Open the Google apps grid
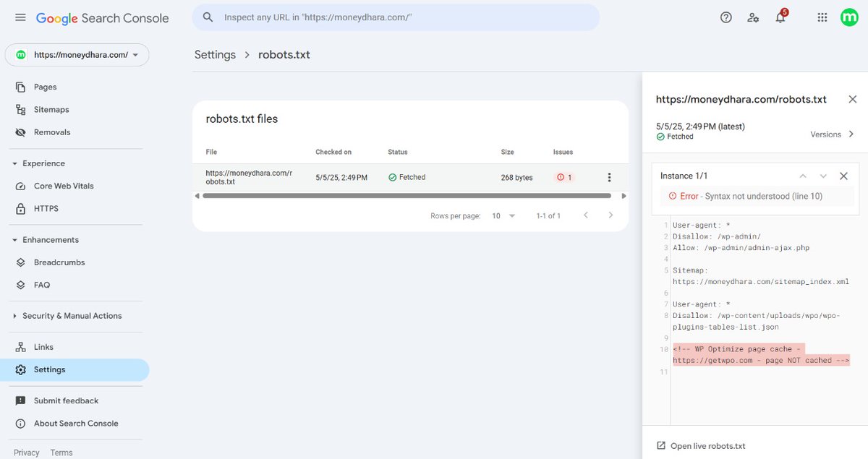 (x=822, y=17)
